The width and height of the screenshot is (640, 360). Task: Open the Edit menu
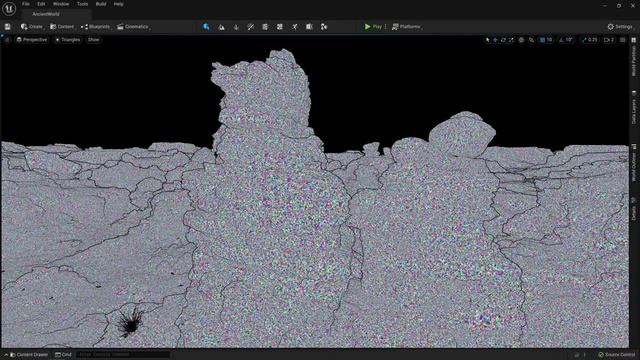[x=41, y=4]
